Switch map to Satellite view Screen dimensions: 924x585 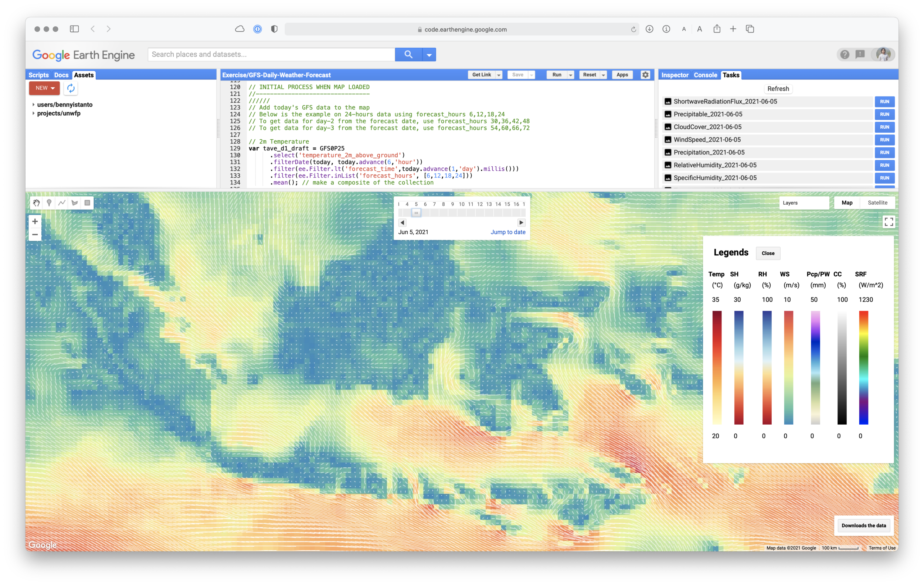tap(877, 203)
